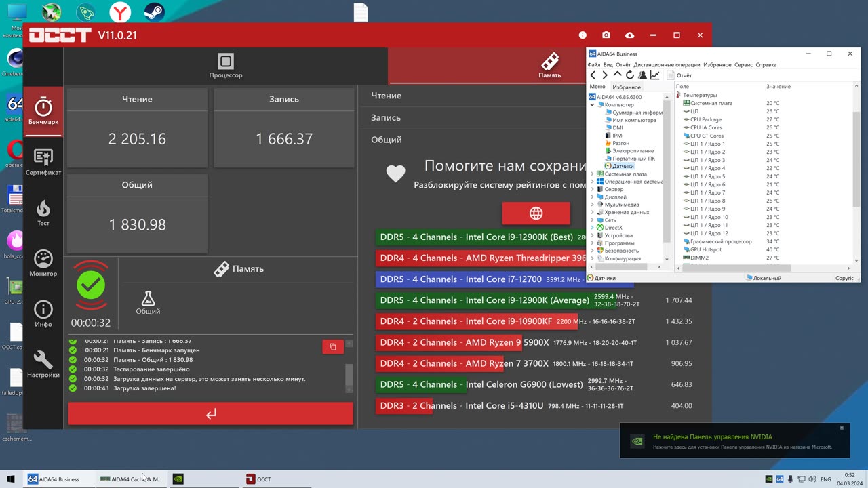
Task: Open the Тест flame section in OCCT
Action: (x=43, y=213)
